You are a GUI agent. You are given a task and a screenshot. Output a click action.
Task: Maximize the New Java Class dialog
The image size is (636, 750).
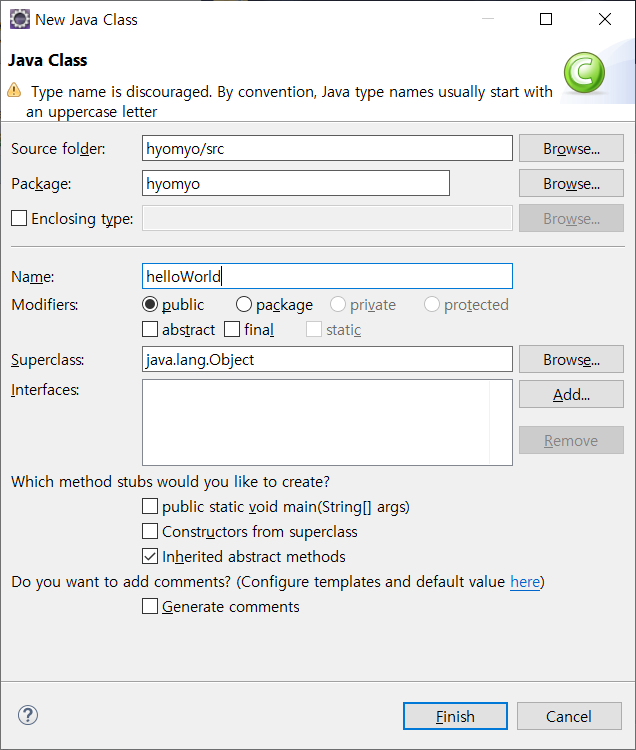click(546, 19)
